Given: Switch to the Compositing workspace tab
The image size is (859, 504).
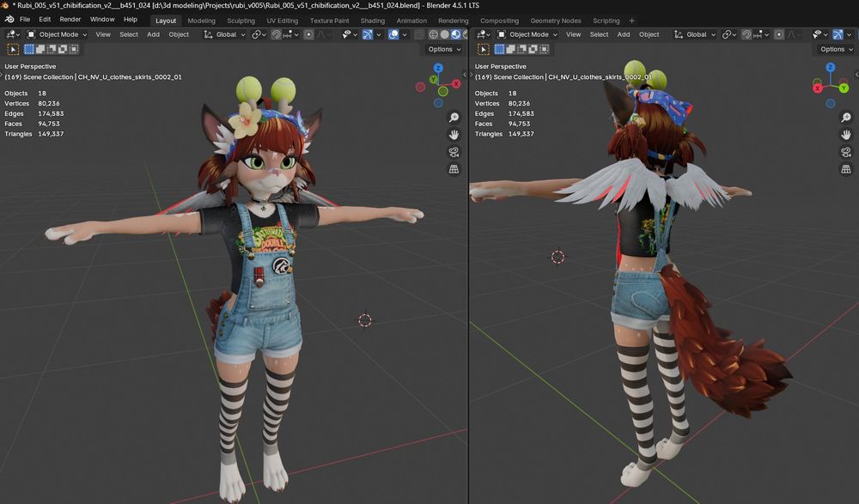Looking at the screenshot, I should pos(499,21).
